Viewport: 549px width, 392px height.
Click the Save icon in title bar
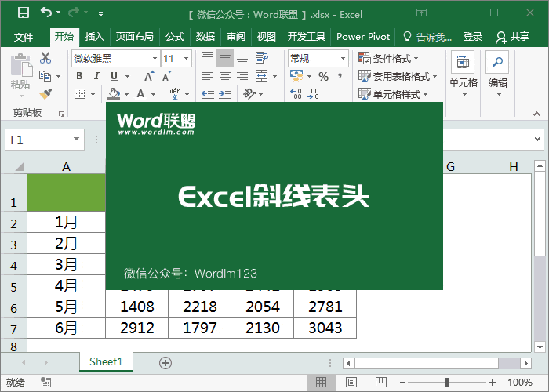[23, 13]
